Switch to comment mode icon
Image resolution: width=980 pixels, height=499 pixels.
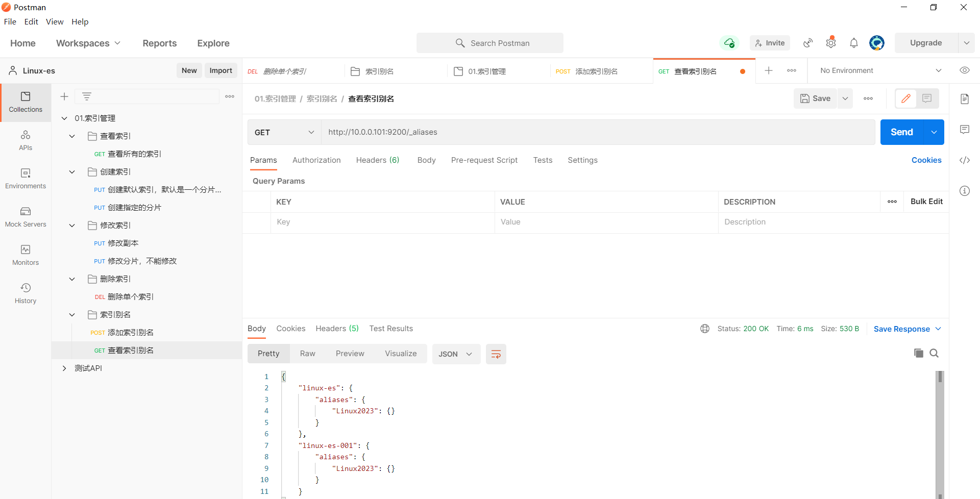coord(927,98)
